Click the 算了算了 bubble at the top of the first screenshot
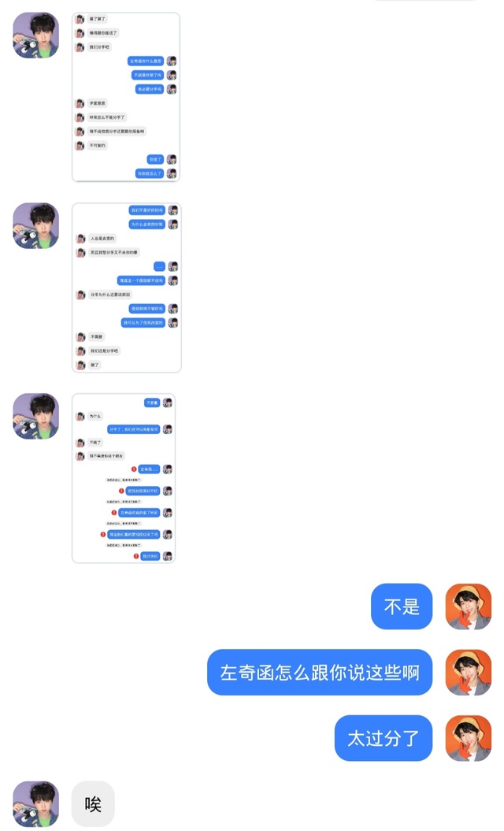 pyautogui.click(x=97, y=19)
